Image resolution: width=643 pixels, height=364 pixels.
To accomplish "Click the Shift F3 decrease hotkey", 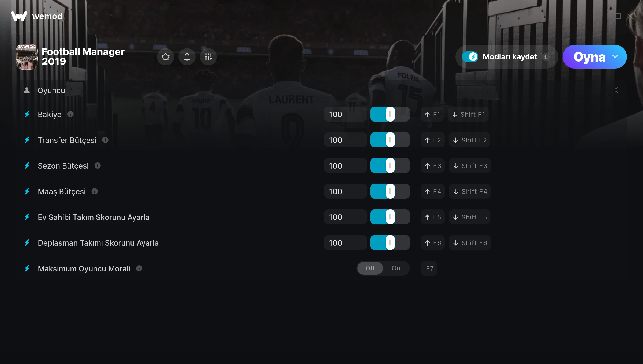I will click(470, 166).
